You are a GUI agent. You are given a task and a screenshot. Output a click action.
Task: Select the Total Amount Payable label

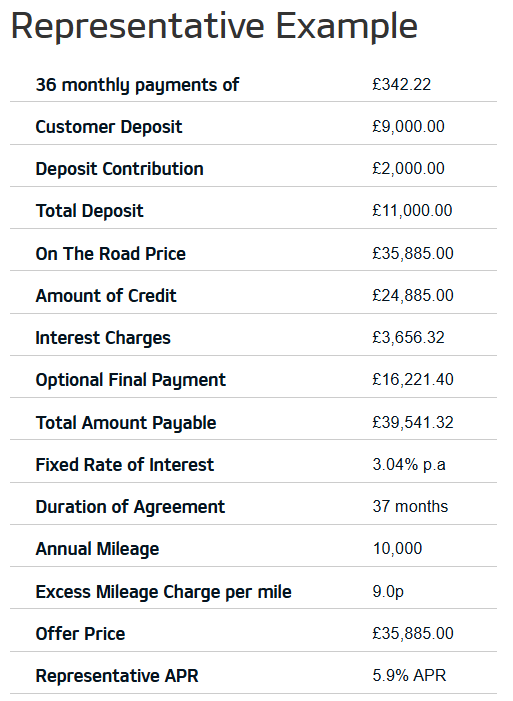[126, 423]
